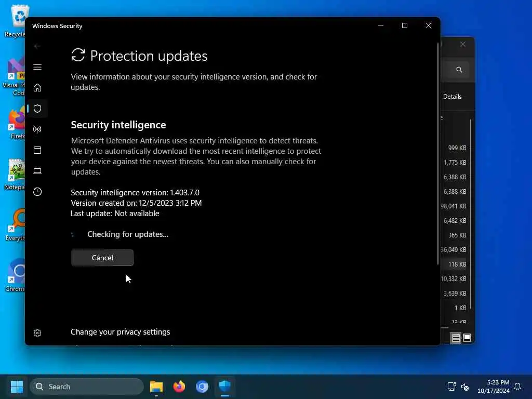This screenshot has width=532, height=399.
Task: Launch Chromium from the taskbar
Action: (202, 387)
